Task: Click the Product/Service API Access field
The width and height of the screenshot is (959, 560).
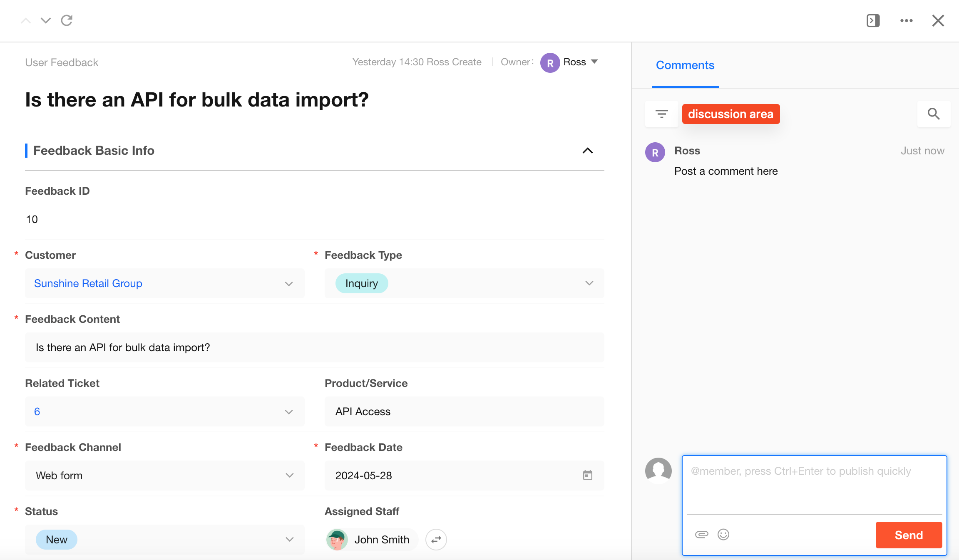Action: [x=464, y=411]
